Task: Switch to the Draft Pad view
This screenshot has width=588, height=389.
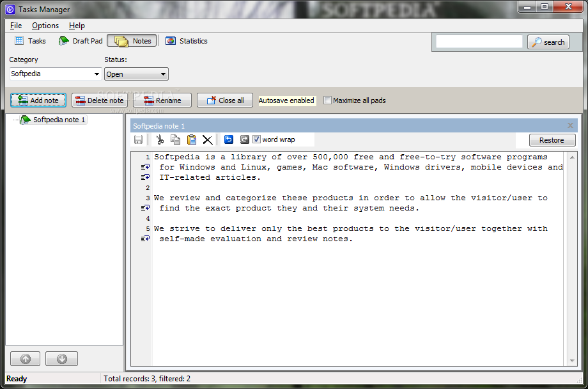Action: (x=81, y=41)
